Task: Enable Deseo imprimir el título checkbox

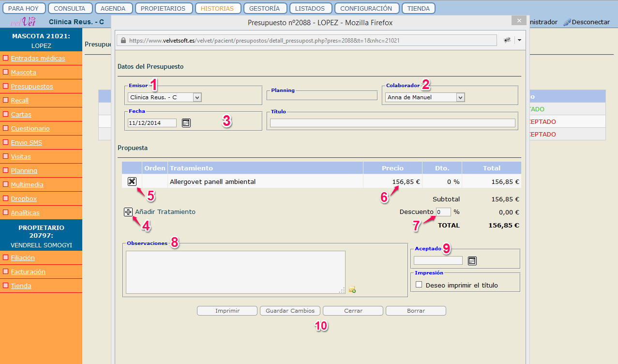Action: point(419,285)
